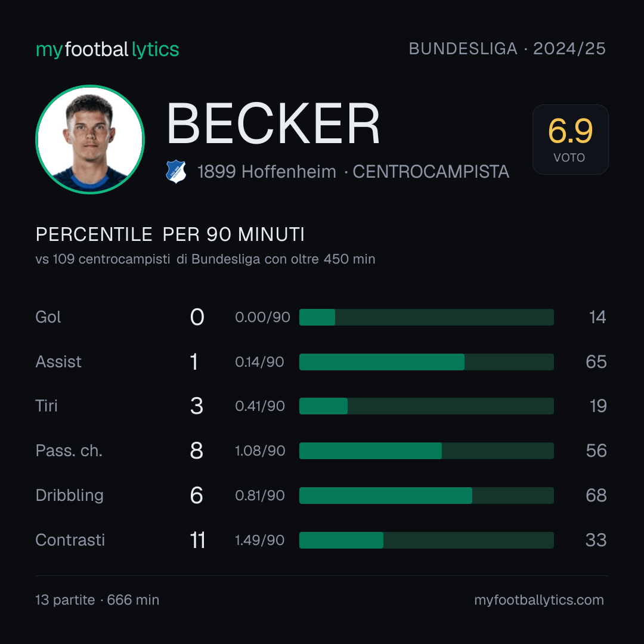Click the Tiri percentile bar
644x644 pixels.
(426, 406)
